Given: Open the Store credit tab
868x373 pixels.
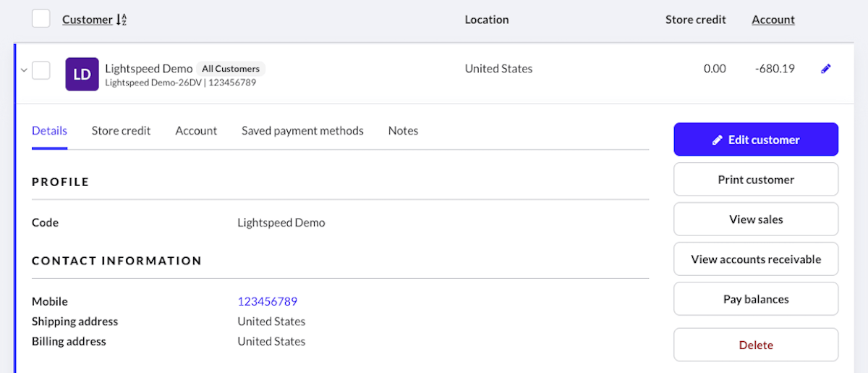Looking at the screenshot, I should [x=121, y=131].
